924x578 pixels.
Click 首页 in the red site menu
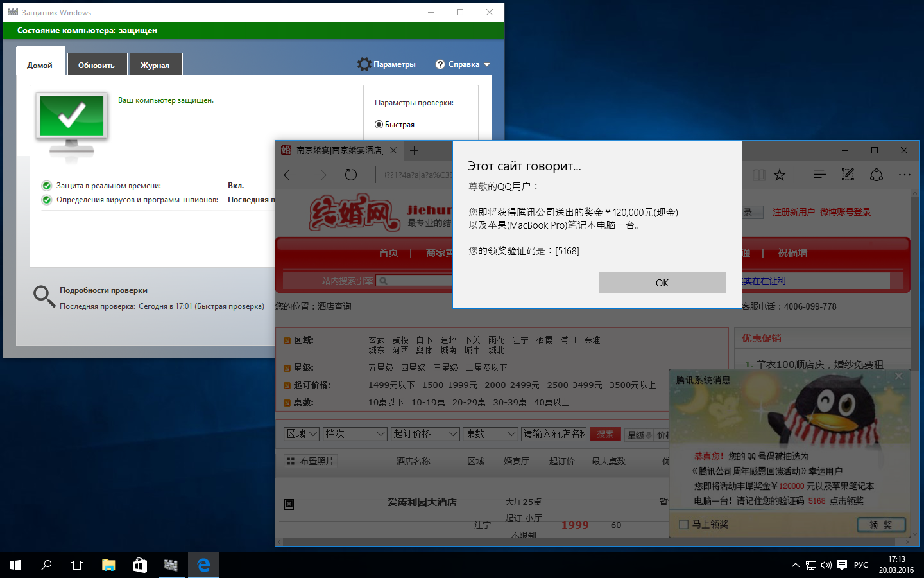coord(388,253)
